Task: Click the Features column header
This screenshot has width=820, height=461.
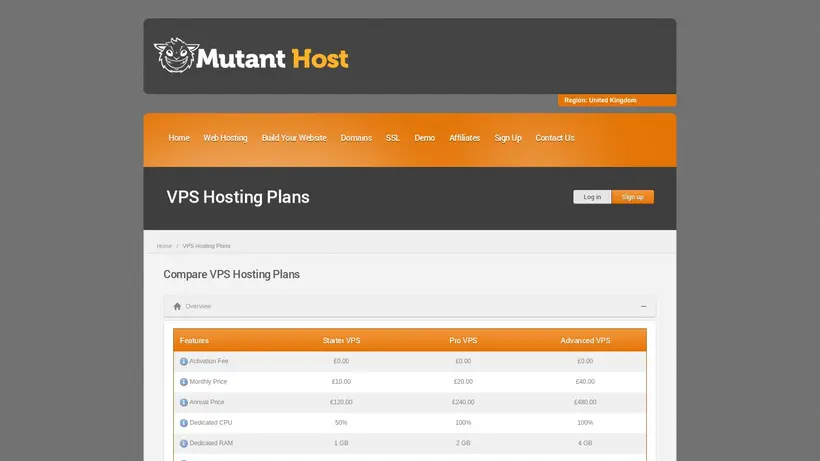Action: [194, 340]
